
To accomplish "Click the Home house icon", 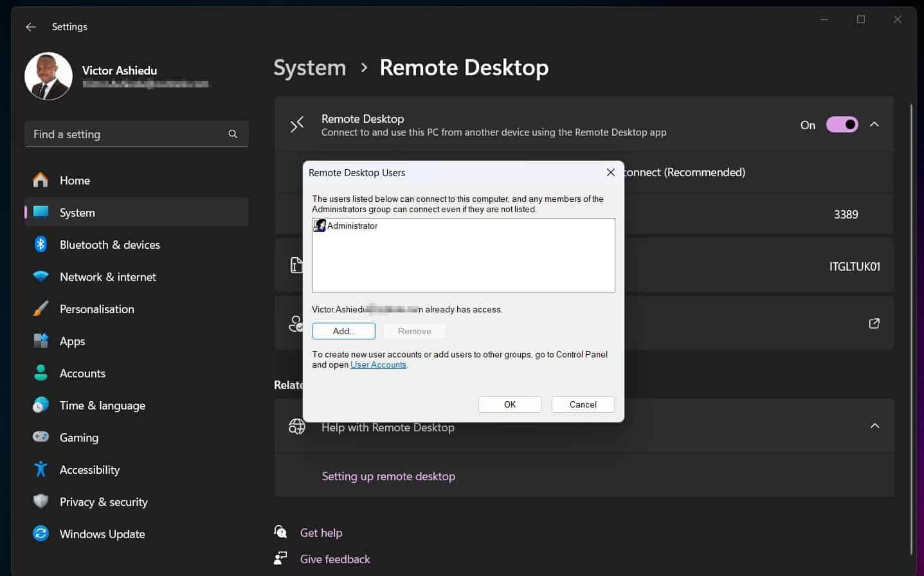I will [41, 180].
